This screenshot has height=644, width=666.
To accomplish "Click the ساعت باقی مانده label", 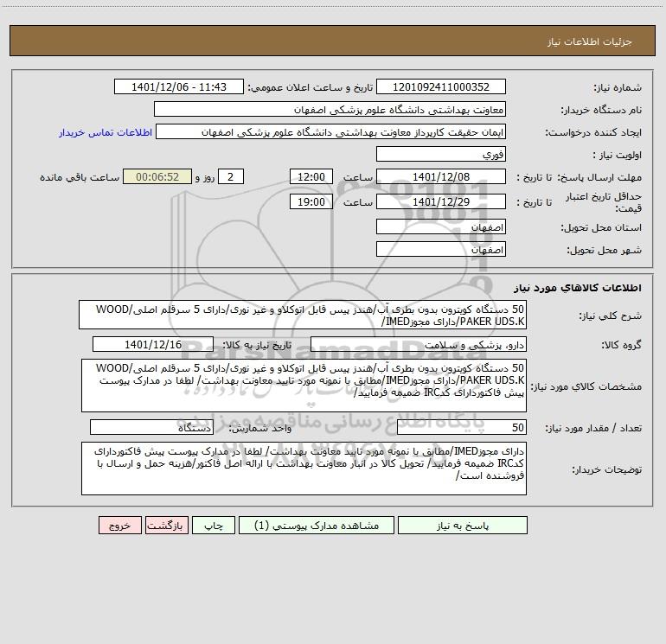I will (80, 177).
